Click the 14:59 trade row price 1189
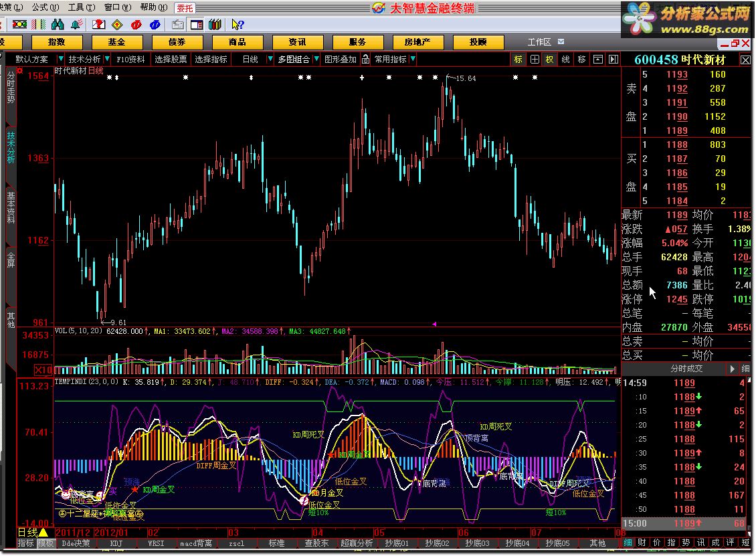The image size is (756, 556). pos(684,383)
